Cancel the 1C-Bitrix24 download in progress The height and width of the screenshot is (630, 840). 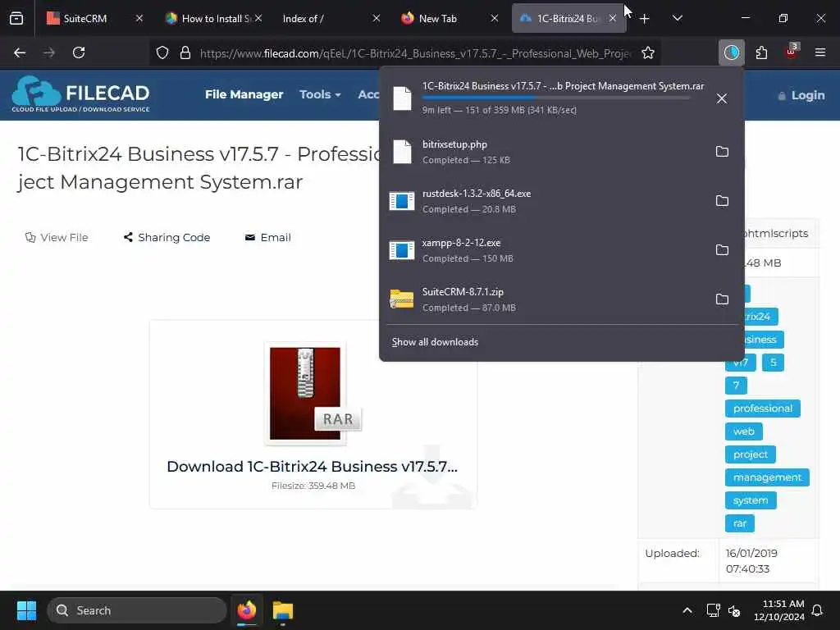click(x=722, y=98)
